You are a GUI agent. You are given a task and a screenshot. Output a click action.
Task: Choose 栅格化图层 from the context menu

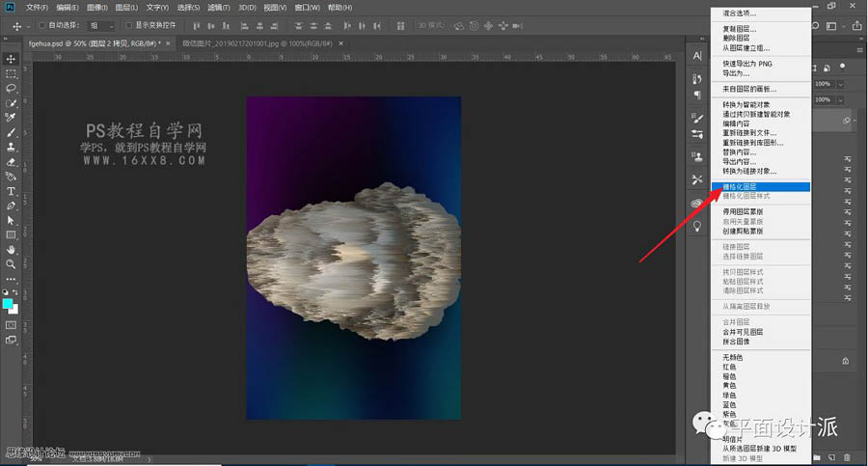pyautogui.click(x=741, y=186)
